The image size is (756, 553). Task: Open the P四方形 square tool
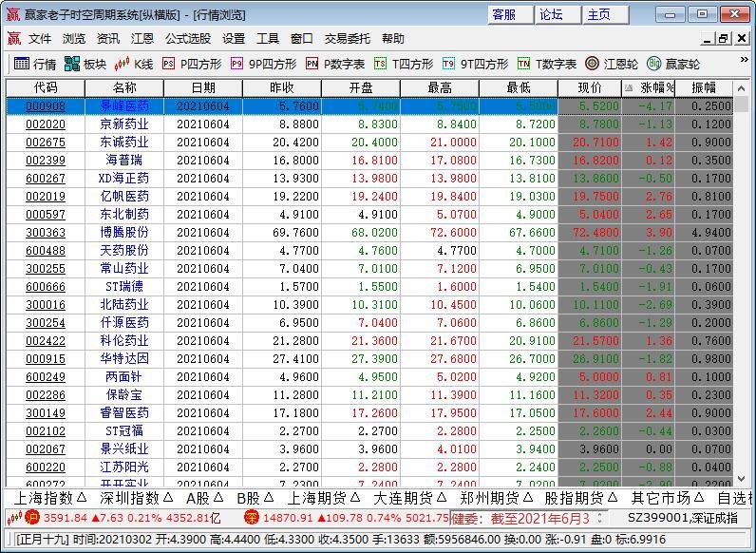click(192, 64)
